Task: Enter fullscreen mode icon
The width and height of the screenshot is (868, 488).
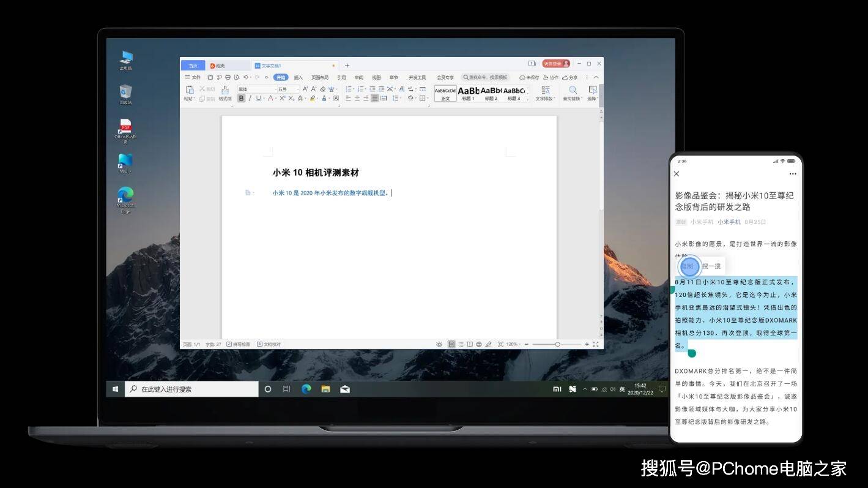Action: pyautogui.click(x=596, y=344)
